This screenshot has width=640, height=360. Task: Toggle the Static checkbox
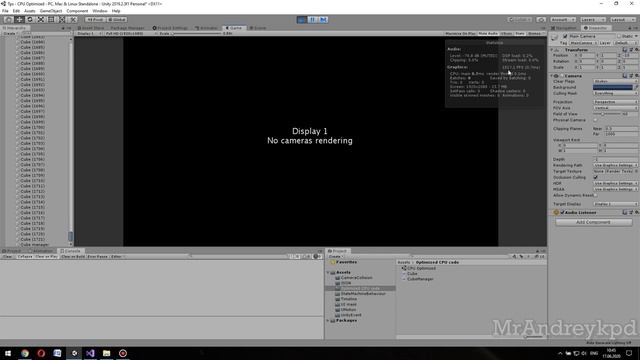click(x=619, y=36)
